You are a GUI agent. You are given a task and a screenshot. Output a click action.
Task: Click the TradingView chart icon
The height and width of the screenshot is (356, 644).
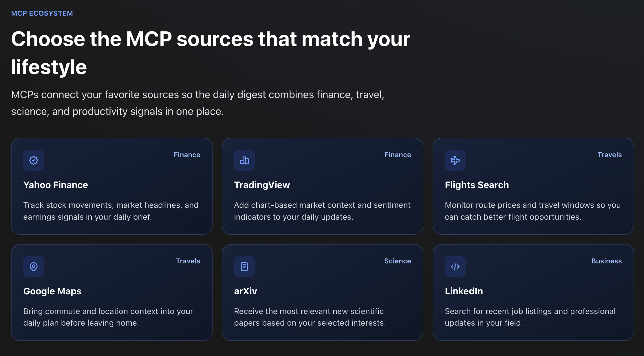click(x=244, y=160)
